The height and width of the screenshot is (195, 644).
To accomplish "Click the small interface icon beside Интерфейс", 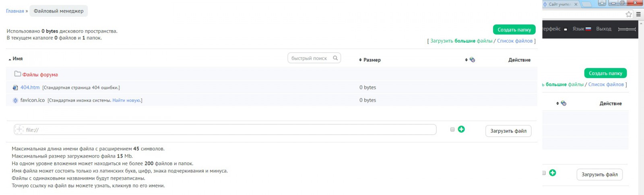I will 566,29.
